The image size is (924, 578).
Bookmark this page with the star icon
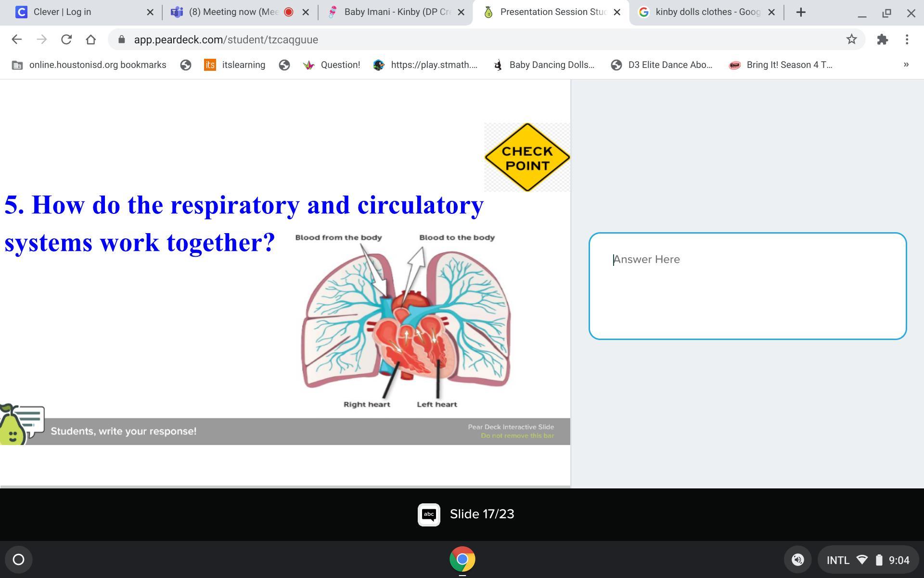coord(851,39)
